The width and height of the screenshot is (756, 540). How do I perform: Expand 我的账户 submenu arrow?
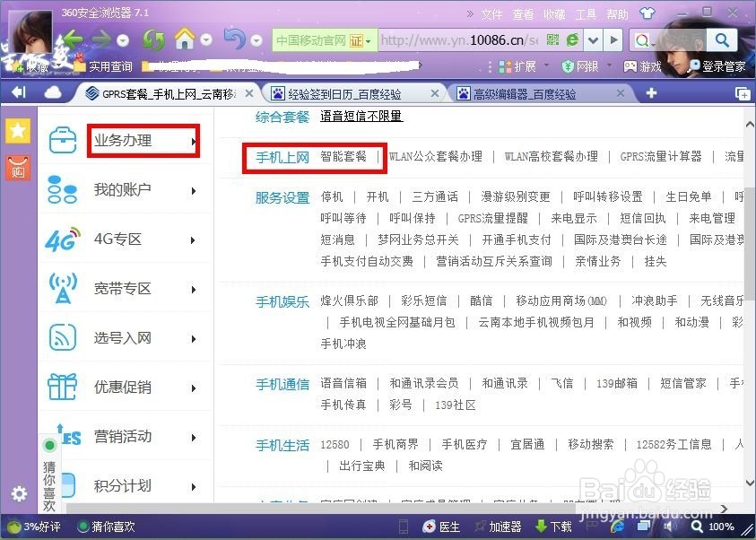coord(194,191)
